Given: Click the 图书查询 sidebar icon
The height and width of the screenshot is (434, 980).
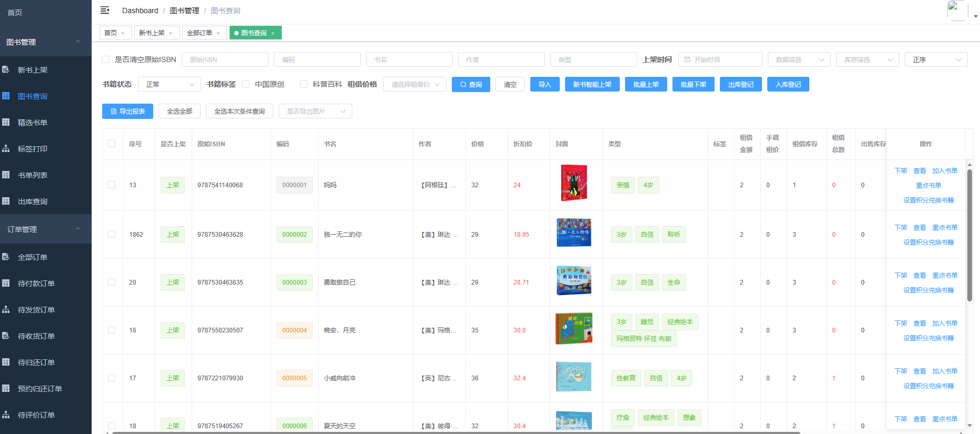Looking at the screenshot, I should point(6,96).
